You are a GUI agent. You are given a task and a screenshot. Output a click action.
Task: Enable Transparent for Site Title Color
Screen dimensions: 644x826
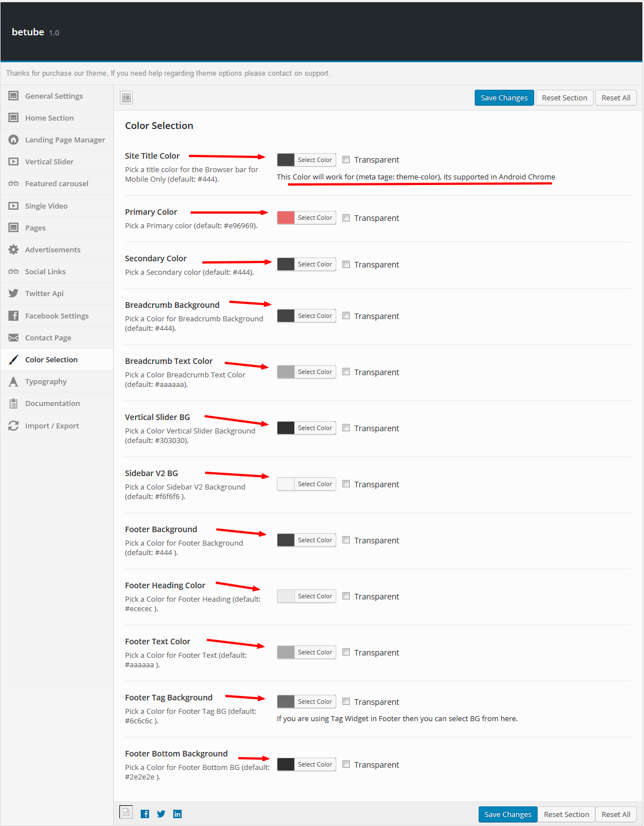[346, 159]
